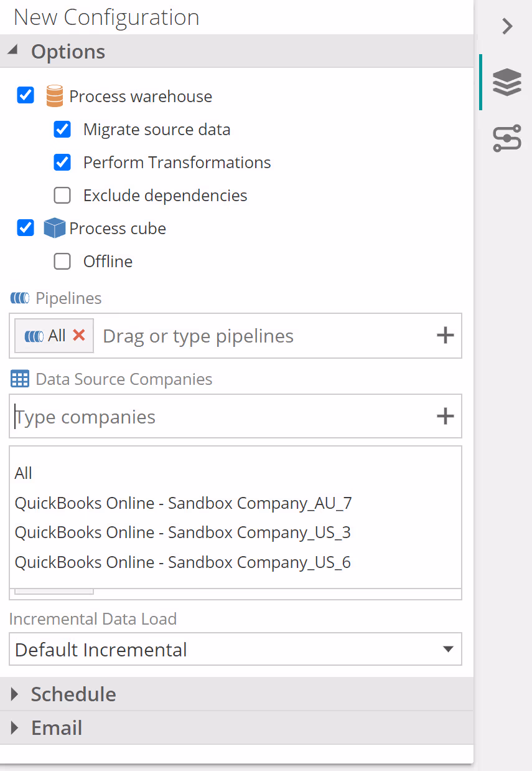Screen dimensions: 532x771
Task: Uncheck the Process warehouse checkbox
Action: (x=26, y=96)
